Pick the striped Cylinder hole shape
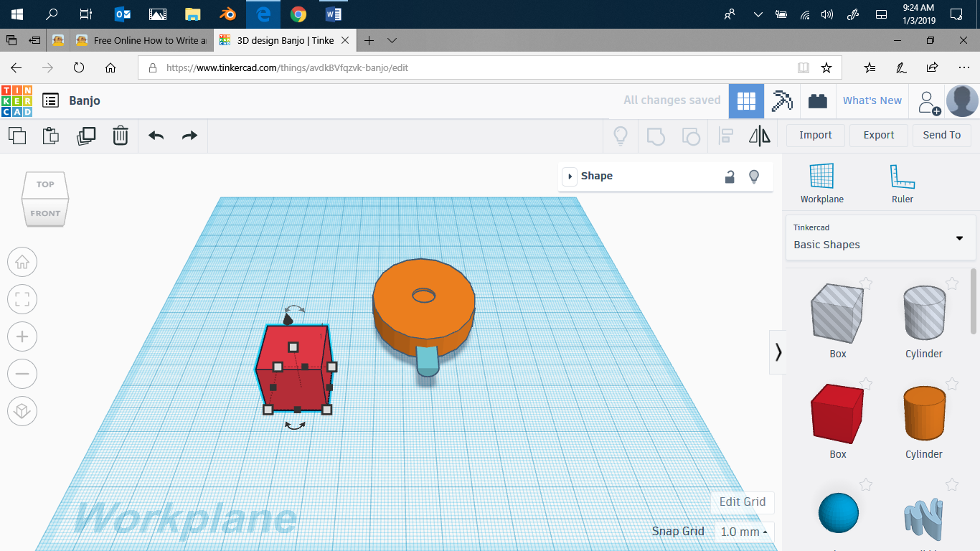 point(923,312)
